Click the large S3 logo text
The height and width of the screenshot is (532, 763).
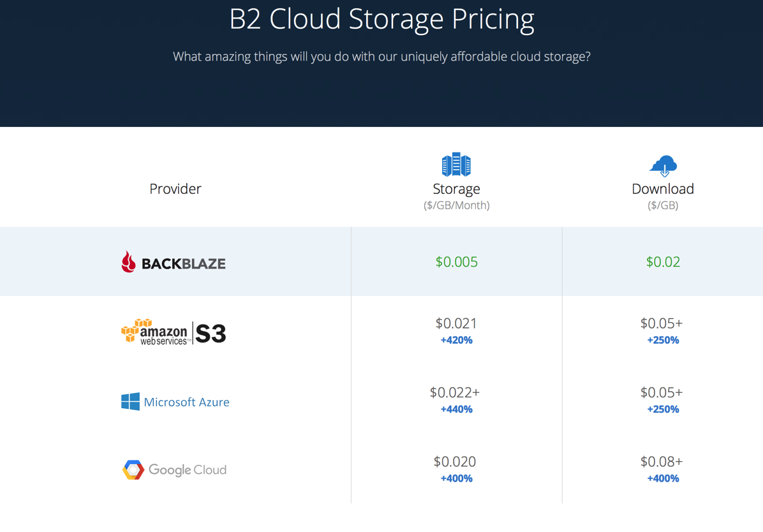[x=211, y=333]
